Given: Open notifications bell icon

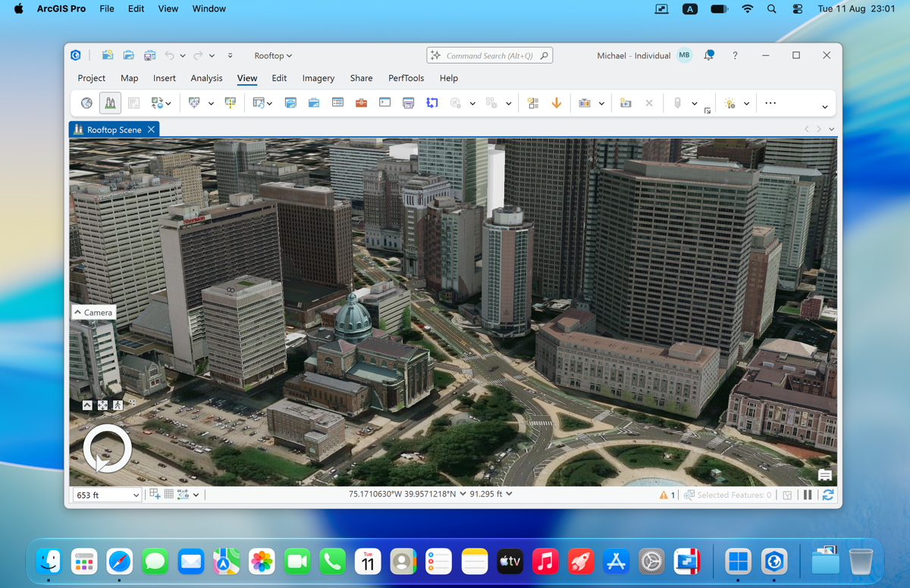Looking at the screenshot, I should [709, 55].
